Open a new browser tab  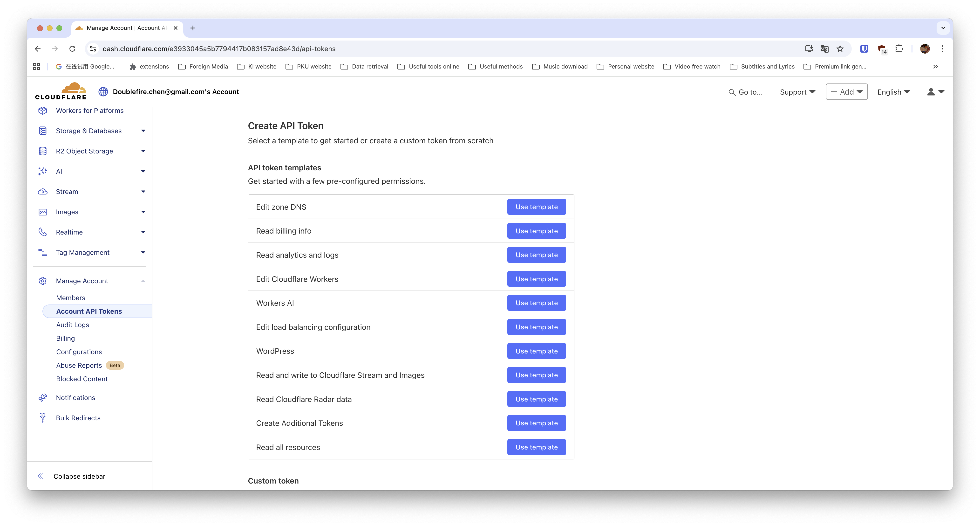193,28
